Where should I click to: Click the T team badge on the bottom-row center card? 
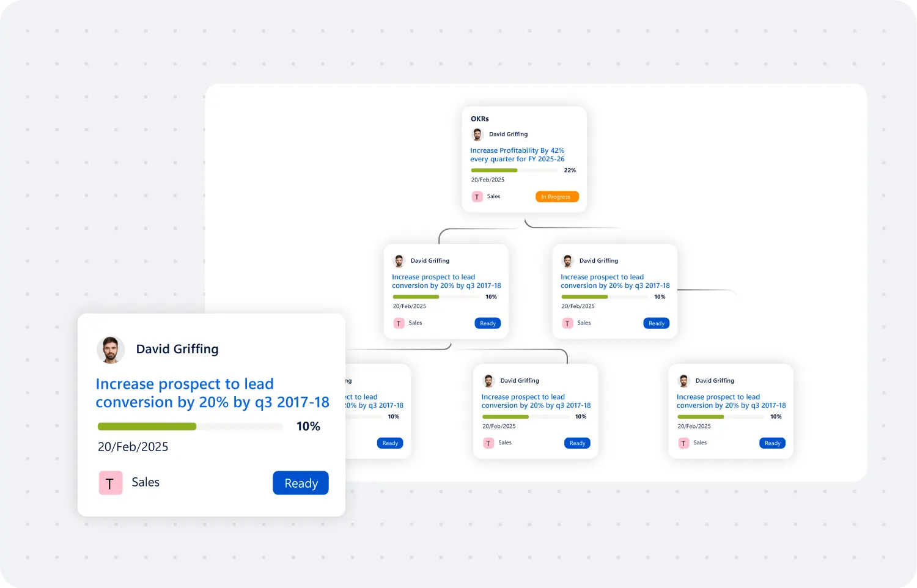coord(488,443)
